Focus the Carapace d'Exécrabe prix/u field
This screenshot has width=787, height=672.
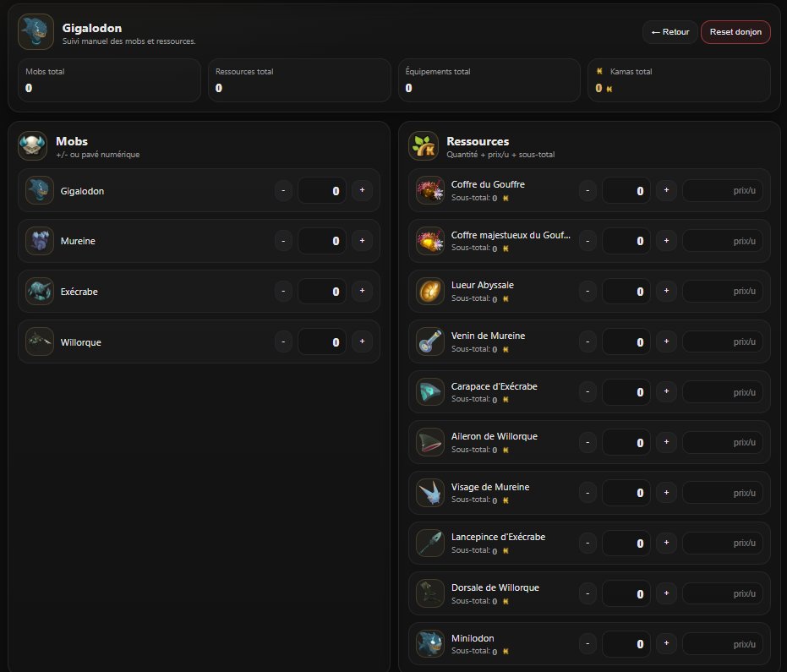(x=723, y=392)
